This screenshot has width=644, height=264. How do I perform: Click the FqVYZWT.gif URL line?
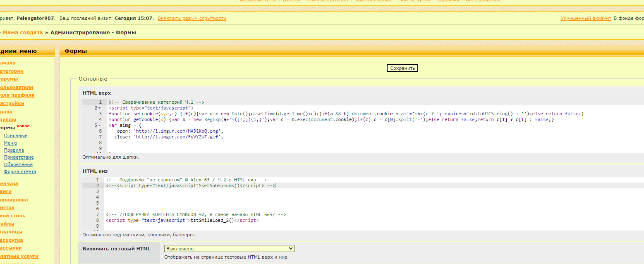tap(169, 137)
